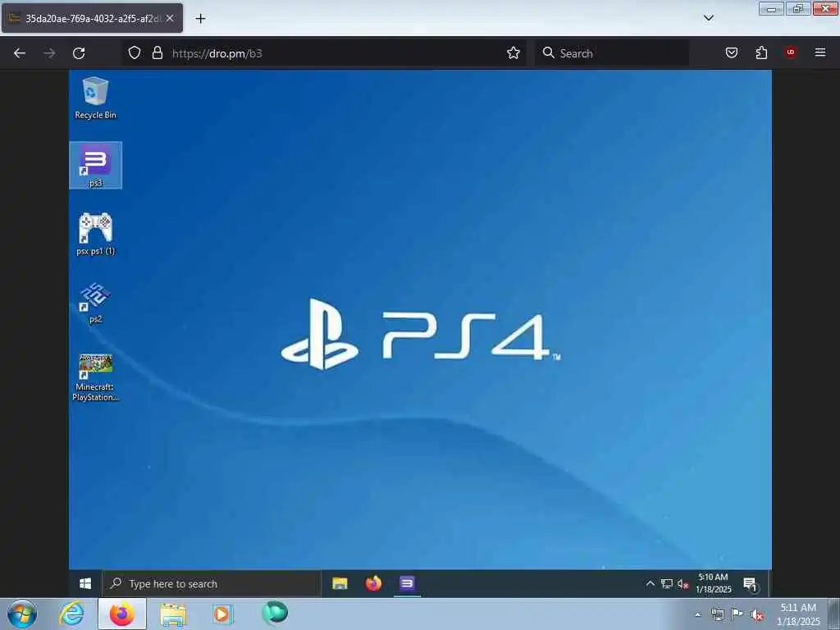Close the 35da20ae-769a-4032 tab
This screenshot has height=630, width=840.
coord(170,18)
